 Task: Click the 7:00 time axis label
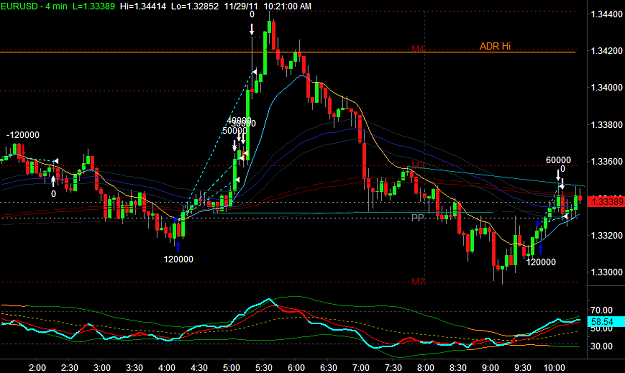coord(361,367)
